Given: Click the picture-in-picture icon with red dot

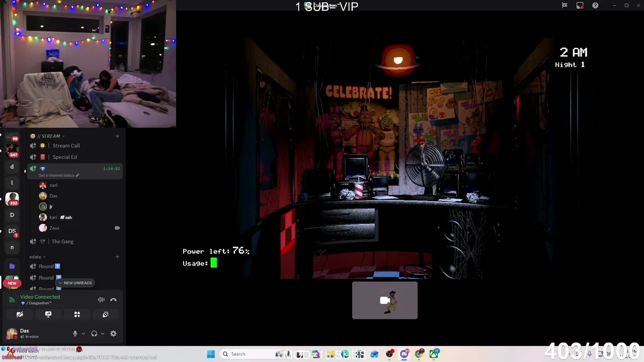Looking at the screenshot, I should point(580,6).
